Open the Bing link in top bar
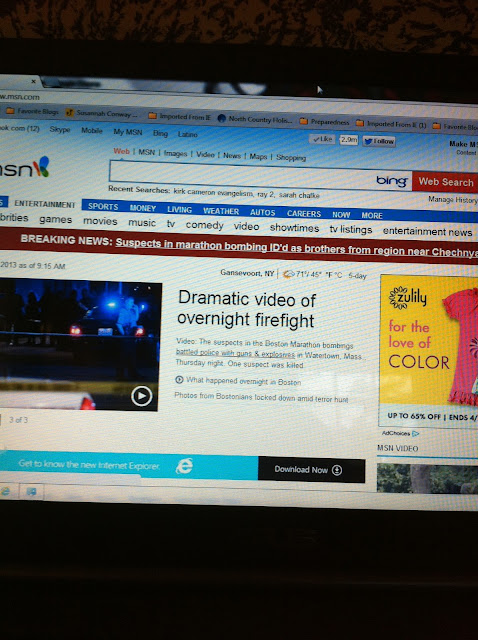The image size is (478, 640). click(x=160, y=133)
